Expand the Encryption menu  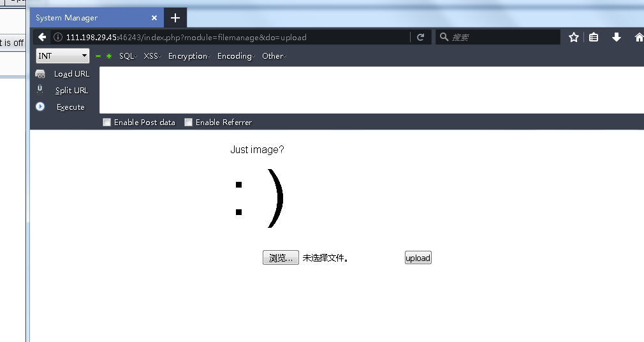click(189, 56)
